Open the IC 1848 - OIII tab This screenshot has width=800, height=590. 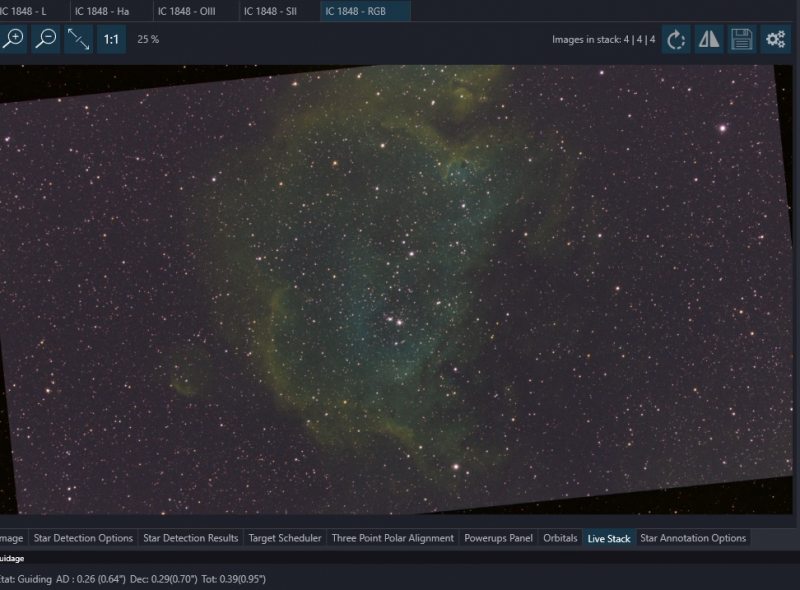pyautogui.click(x=196, y=11)
